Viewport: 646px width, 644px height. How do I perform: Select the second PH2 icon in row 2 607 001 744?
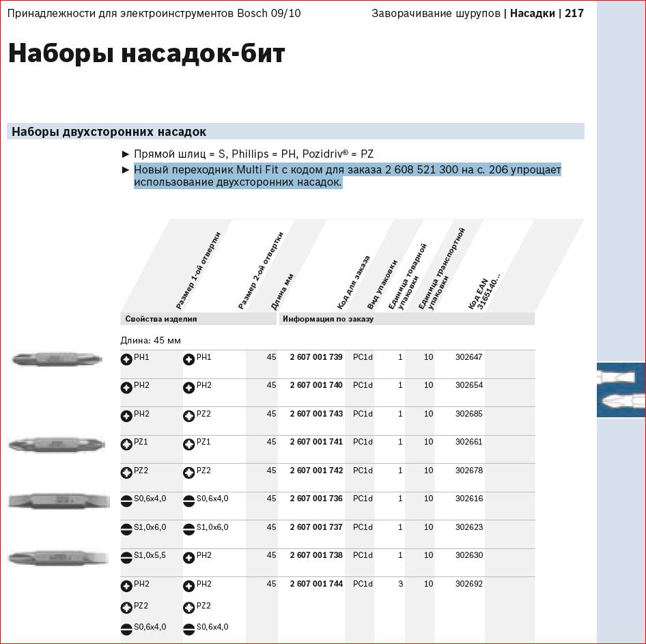pyautogui.click(x=188, y=586)
